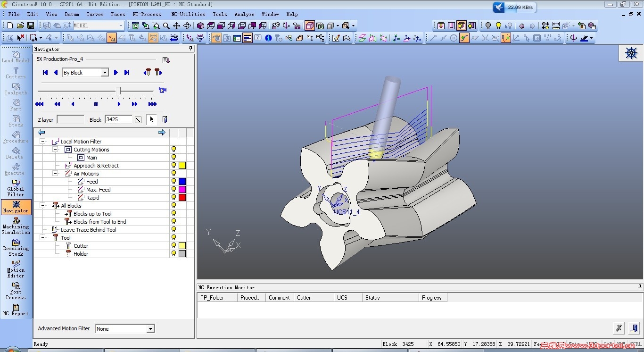Open the Advanced Motion Filter dropdown
This screenshot has height=352, width=644.
pyautogui.click(x=150, y=328)
